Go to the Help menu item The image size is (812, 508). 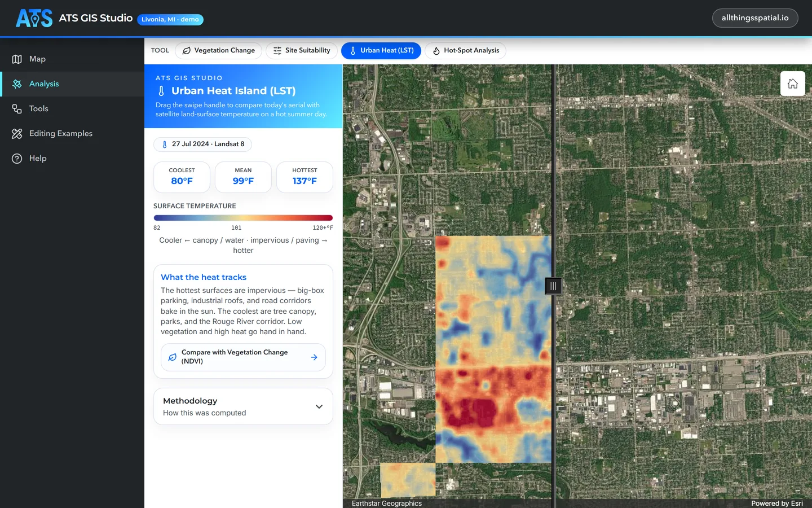point(72,159)
